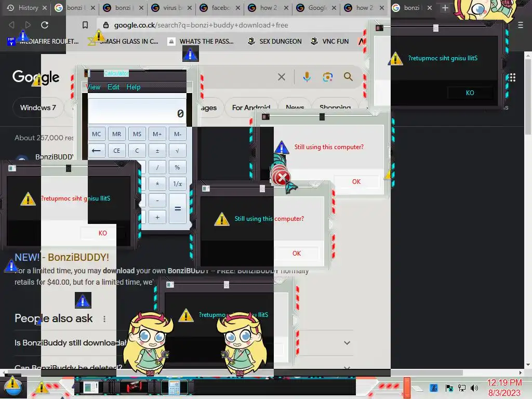Image resolution: width=532 pixels, height=399 pixels.
Task: Open the Action Center flag tray icon
Action: pyautogui.click(x=449, y=388)
